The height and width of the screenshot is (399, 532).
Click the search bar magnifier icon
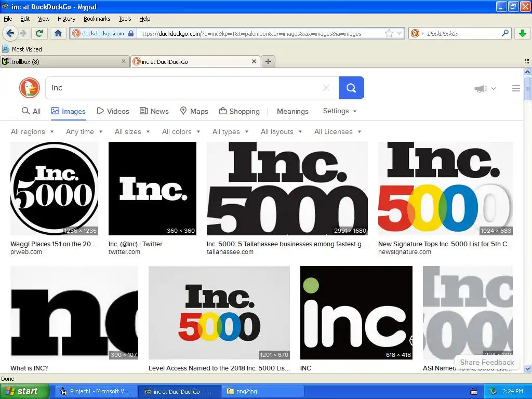[505, 33]
